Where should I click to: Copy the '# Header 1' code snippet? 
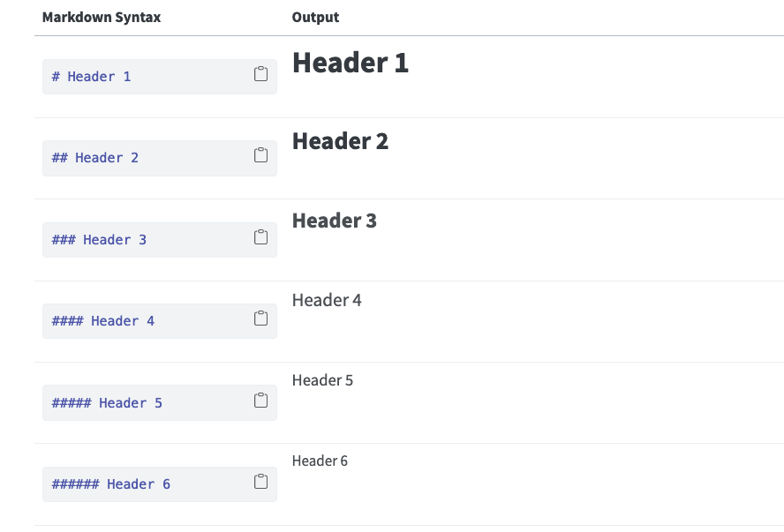point(260,74)
